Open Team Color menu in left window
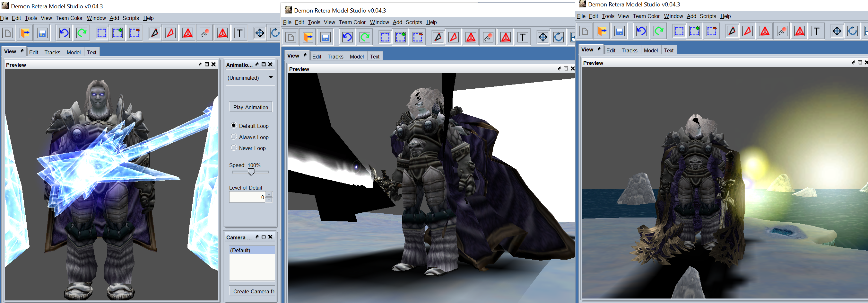The image size is (868, 303). click(69, 18)
